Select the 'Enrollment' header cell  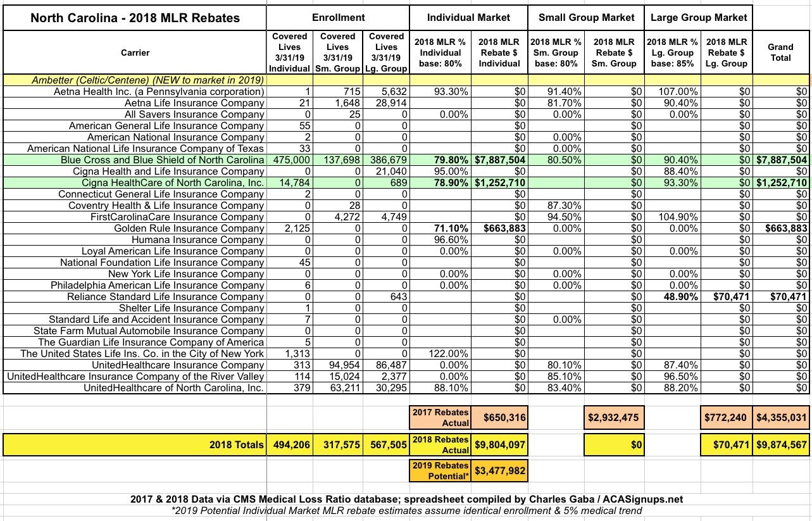[338, 18]
